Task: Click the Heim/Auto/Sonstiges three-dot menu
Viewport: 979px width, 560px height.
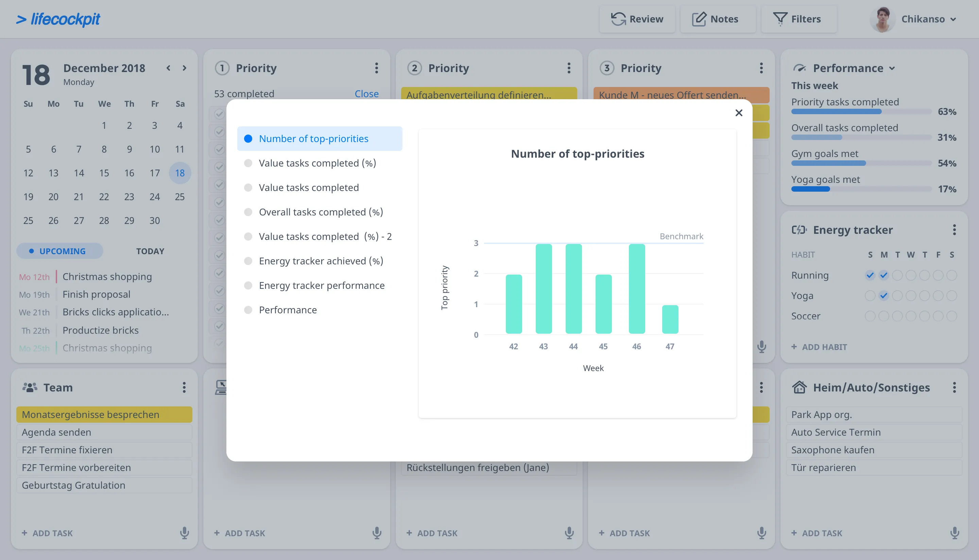Action: (954, 387)
